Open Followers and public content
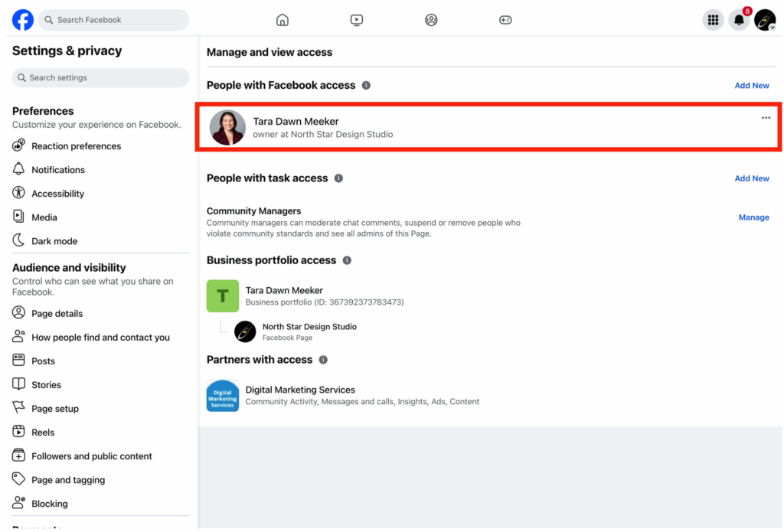This screenshot has height=532, width=784. pos(92,456)
